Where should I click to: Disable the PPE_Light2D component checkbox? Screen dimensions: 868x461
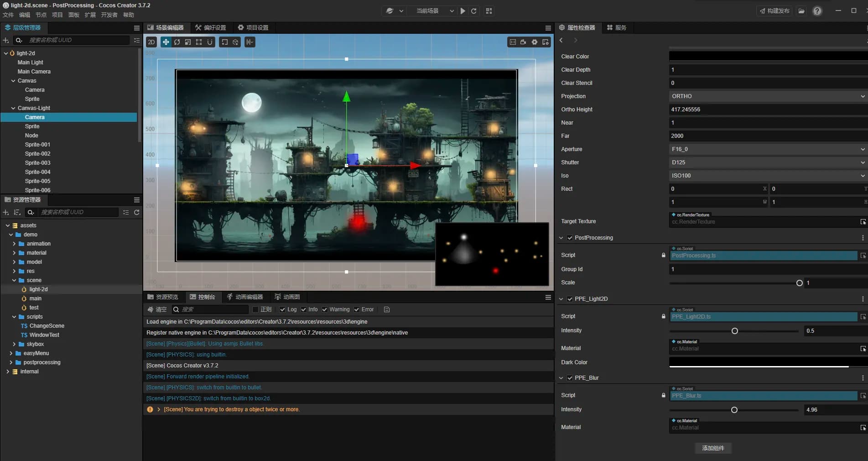click(570, 299)
